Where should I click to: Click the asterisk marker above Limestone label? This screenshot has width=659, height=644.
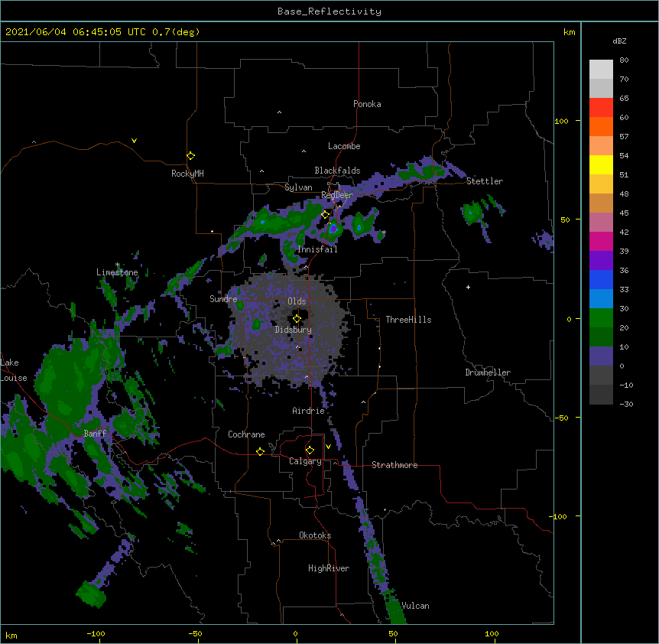point(118,265)
